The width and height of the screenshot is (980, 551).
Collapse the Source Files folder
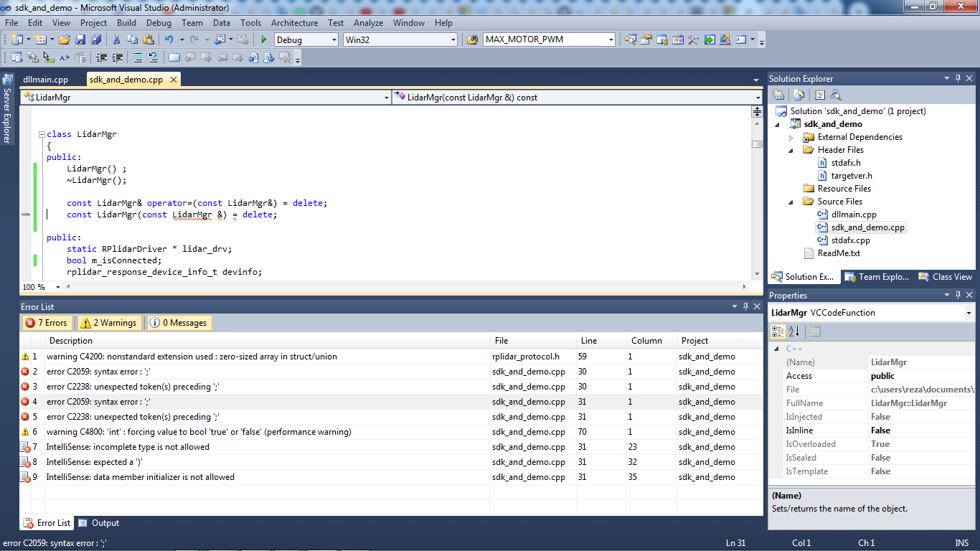click(x=791, y=201)
